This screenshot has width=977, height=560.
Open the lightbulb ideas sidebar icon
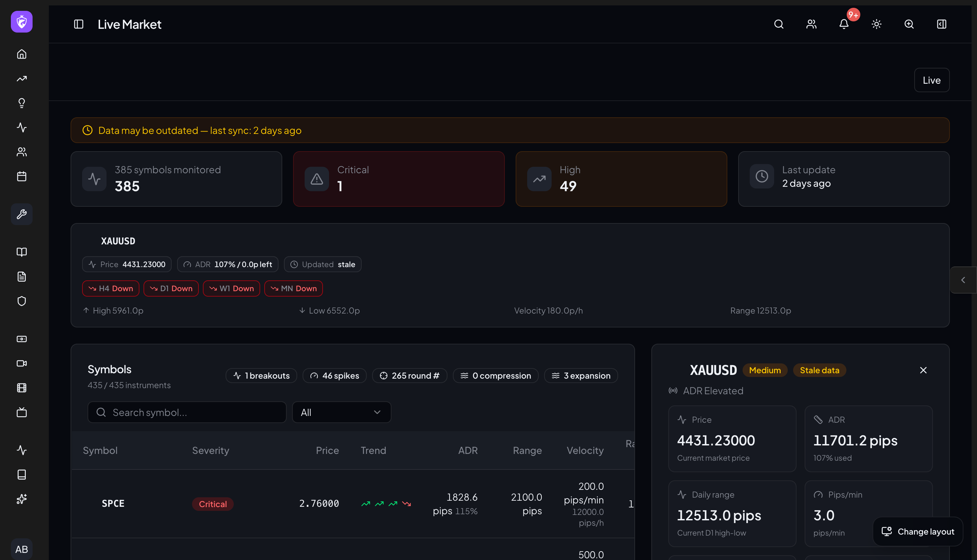tap(22, 103)
